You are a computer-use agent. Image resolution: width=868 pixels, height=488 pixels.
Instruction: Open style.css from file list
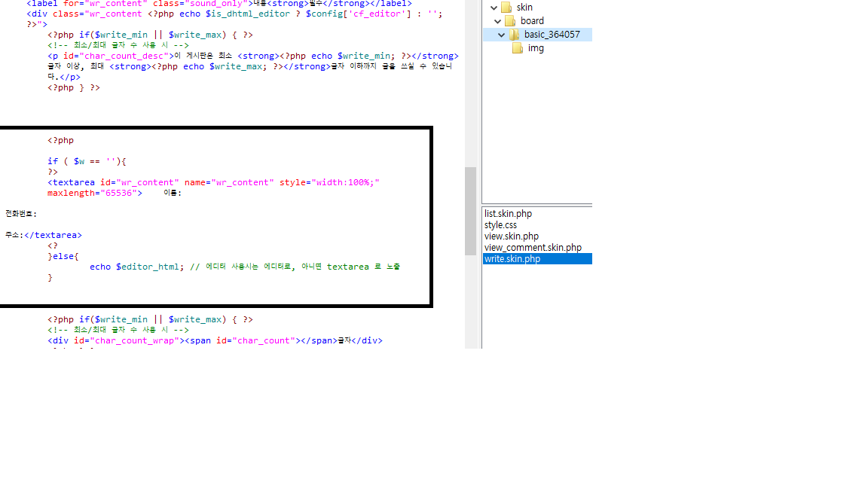pos(500,225)
